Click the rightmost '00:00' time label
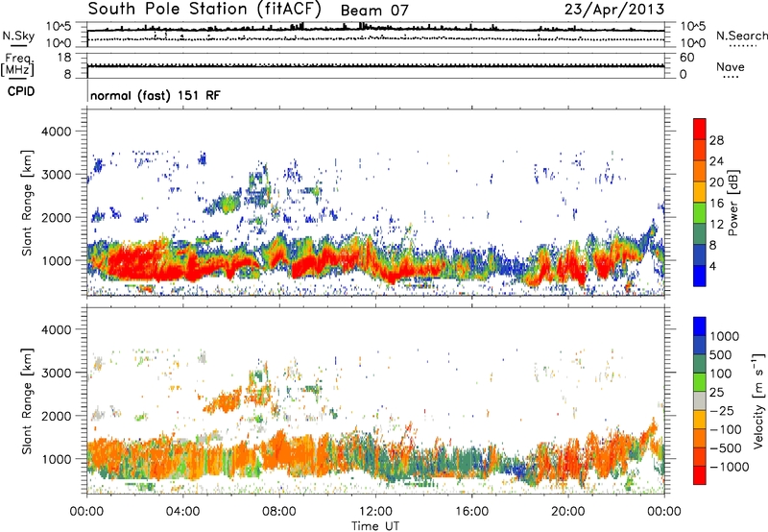This screenshot has width=768, height=532. click(663, 512)
